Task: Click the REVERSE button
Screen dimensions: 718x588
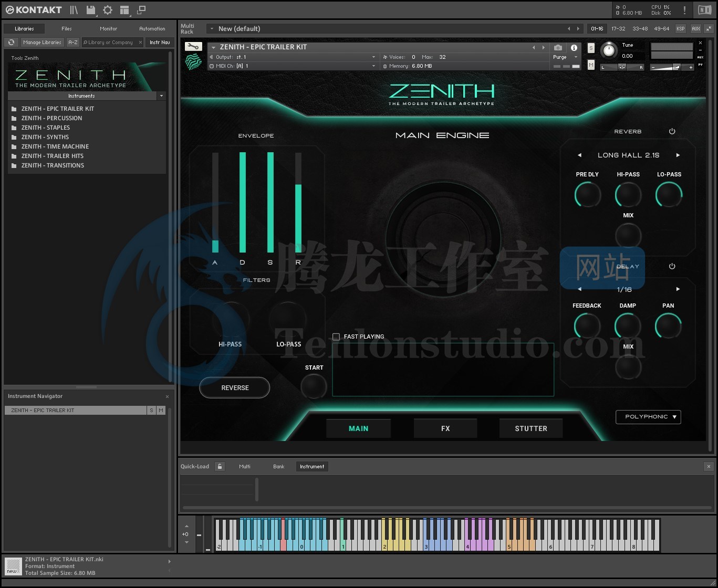Action: (235, 388)
